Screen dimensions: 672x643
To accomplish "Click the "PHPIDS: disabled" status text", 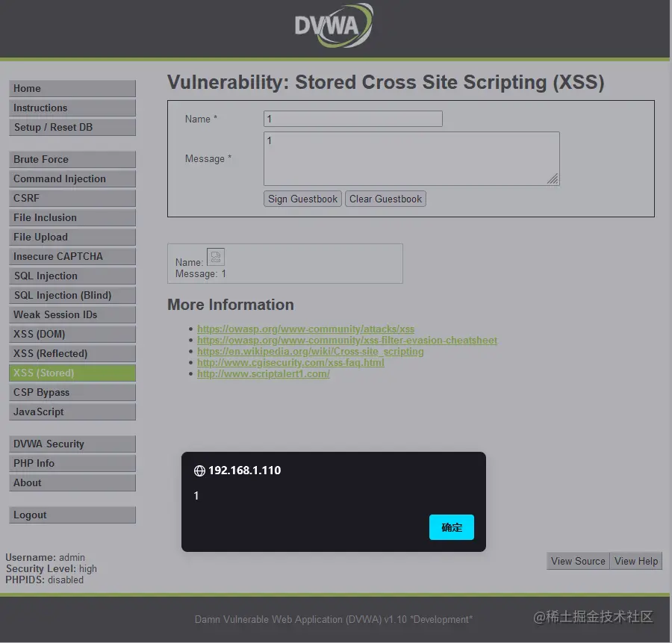I will [x=45, y=580].
